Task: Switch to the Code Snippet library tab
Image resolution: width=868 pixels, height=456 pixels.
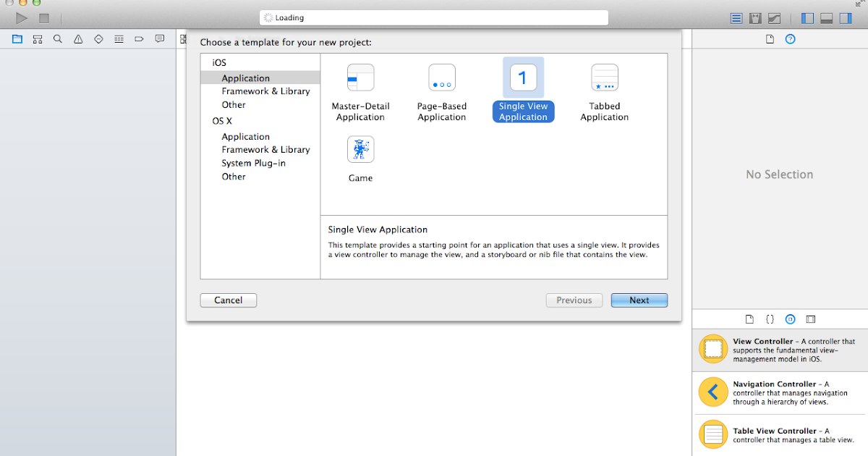Action: pos(770,318)
